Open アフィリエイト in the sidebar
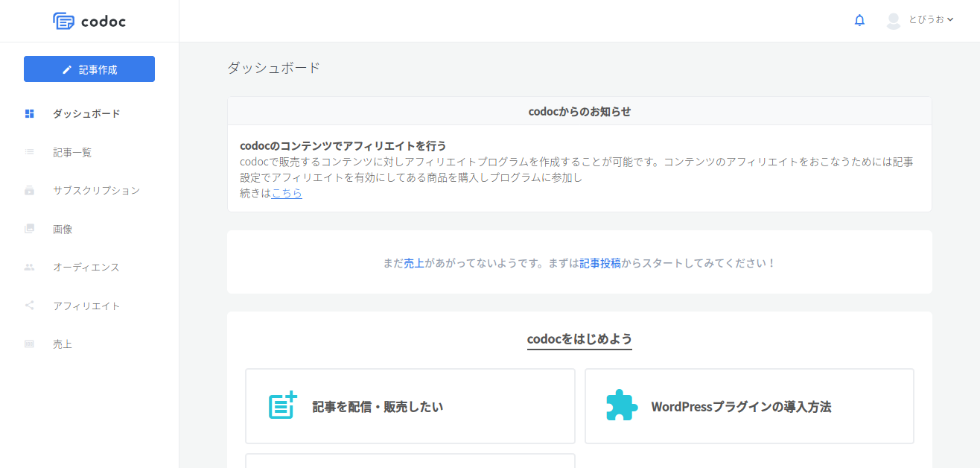The height and width of the screenshot is (468, 980). click(86, 306)
